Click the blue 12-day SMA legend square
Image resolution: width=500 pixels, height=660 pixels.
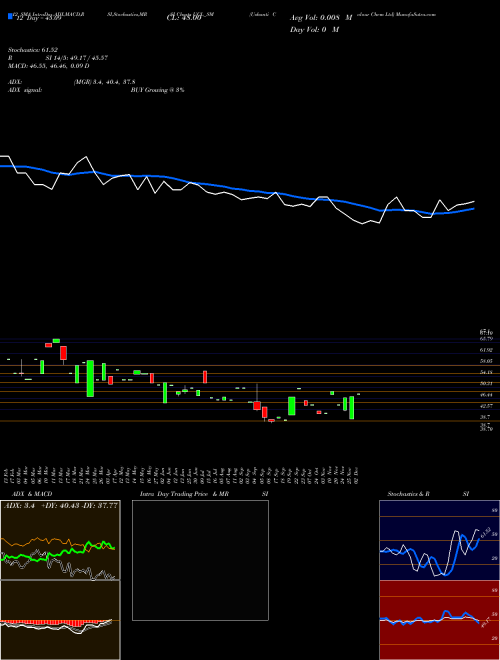click(10, 17)
